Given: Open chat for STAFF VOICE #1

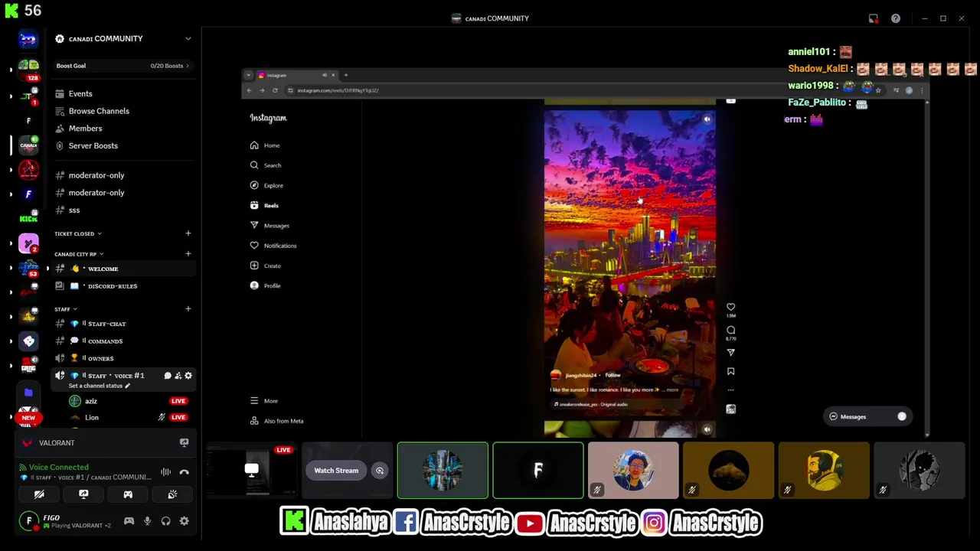Looking at the screenshot, I should click(x=168, y=376).
